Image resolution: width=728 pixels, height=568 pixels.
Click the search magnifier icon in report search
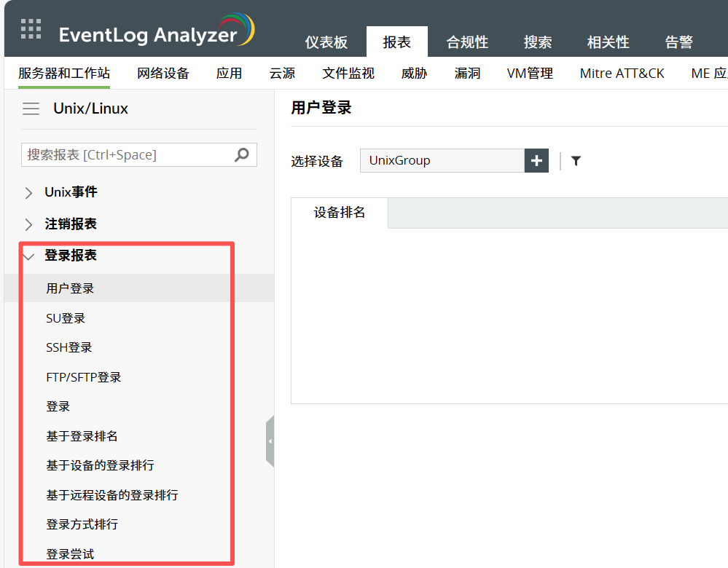[x=242, y=154]
